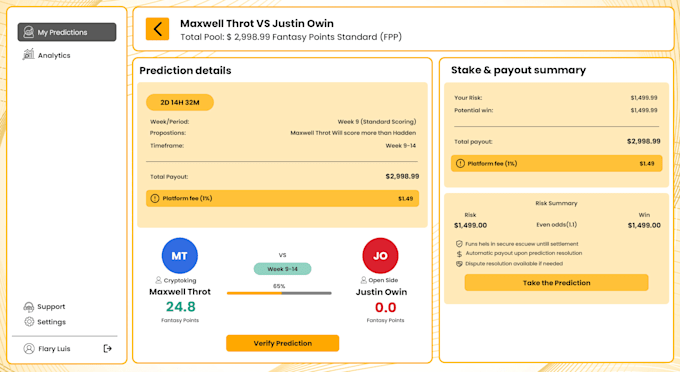Click the Support headset icon

29,307
